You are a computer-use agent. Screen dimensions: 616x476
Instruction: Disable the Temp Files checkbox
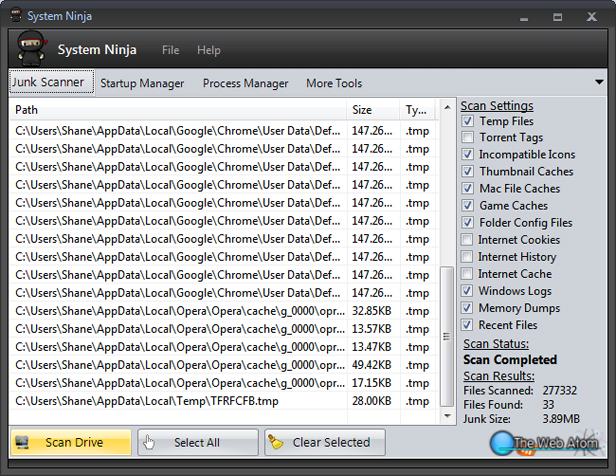point(468,121)
